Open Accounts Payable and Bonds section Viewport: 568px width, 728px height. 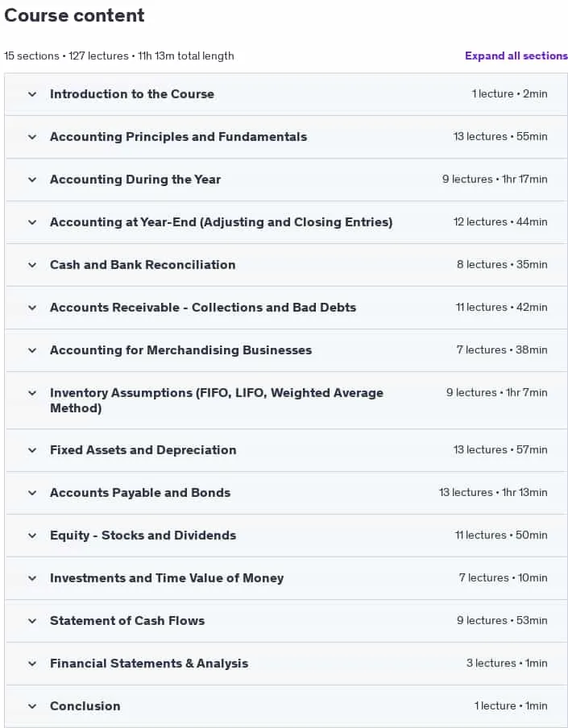[x=140, y=493]
